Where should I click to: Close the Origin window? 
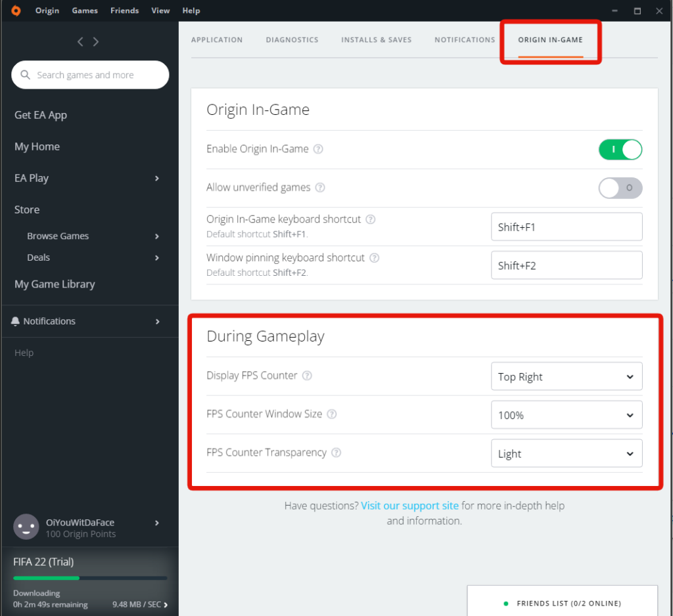tap(659, 11)
